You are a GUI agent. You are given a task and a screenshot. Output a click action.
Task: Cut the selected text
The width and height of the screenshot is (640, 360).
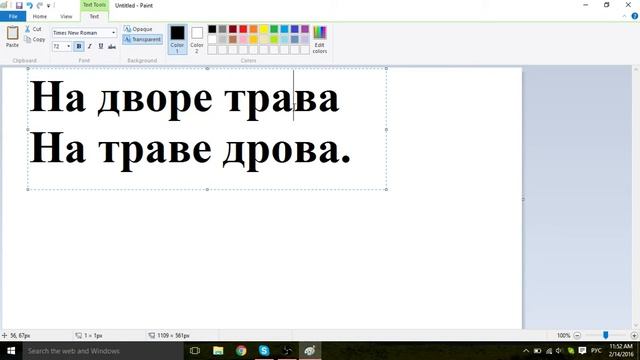[x=33, y=29]
